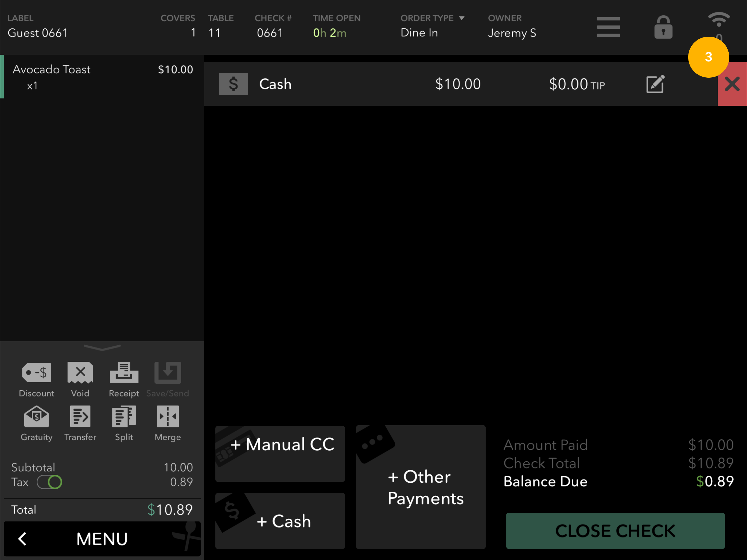747x560 pixels.
Task: Tap the Save/Send icon
Action: pos(168,372)
